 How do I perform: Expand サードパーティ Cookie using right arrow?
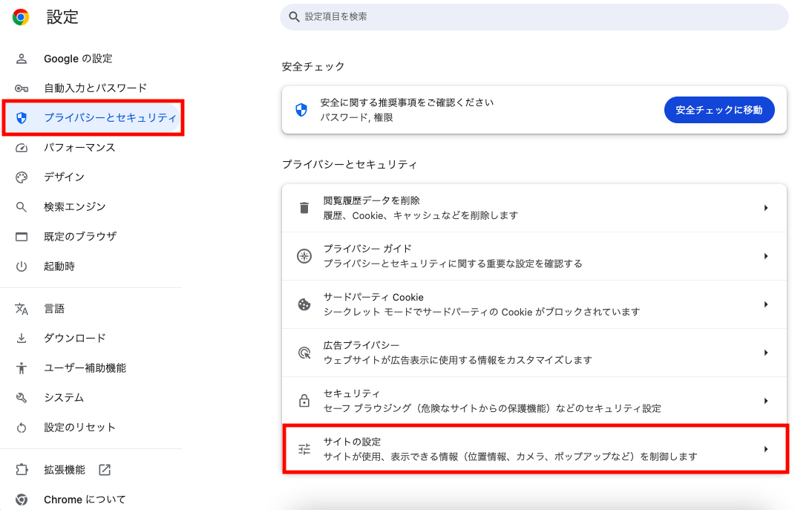765,304
